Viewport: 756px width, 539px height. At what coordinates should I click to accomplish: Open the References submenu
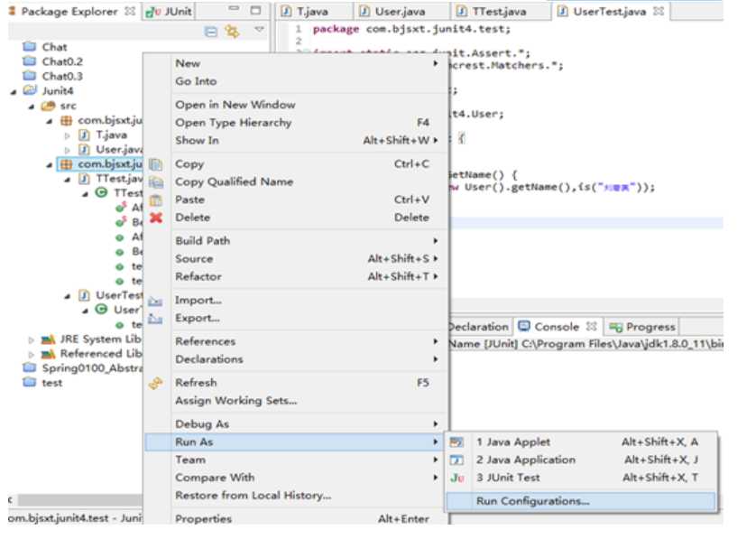pyautogui.click(x=296, y=341)
